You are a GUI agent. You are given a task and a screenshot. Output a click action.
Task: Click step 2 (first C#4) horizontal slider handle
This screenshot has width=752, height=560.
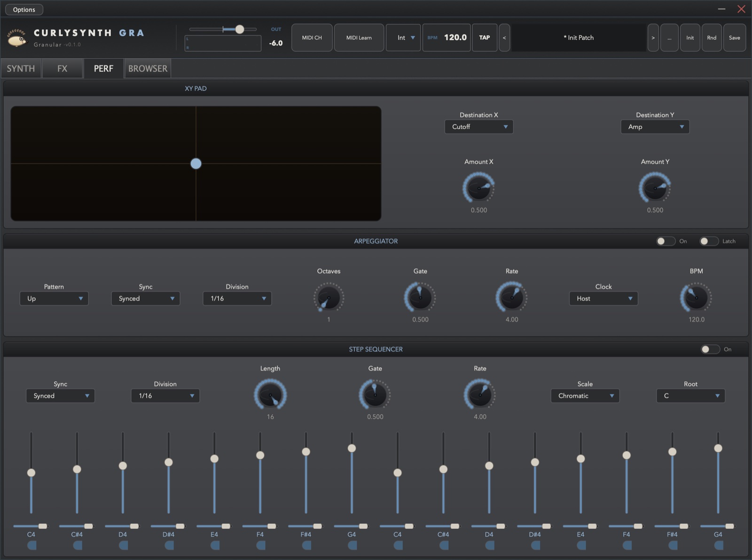click(x=88, y=526)
